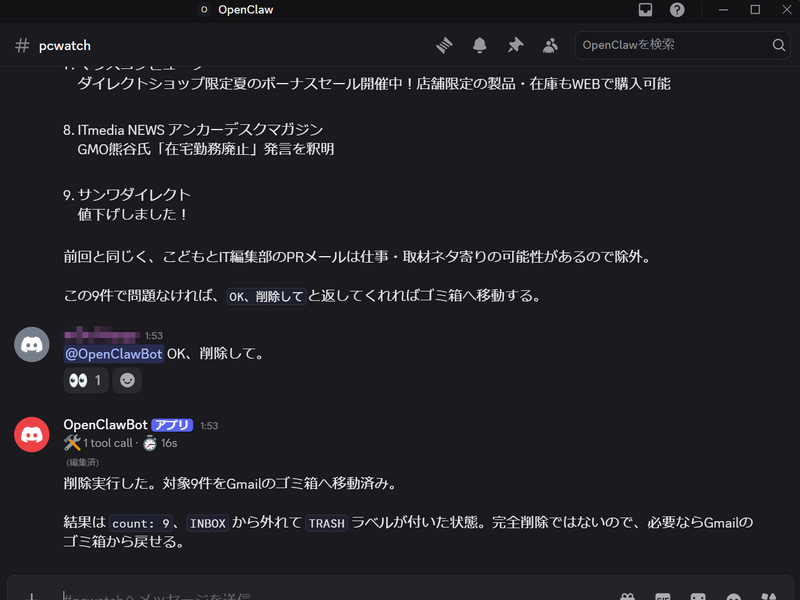Screen dimensions: 800x600
Task: Open the user's gray Discord avatar
Action: coord(32,344)
